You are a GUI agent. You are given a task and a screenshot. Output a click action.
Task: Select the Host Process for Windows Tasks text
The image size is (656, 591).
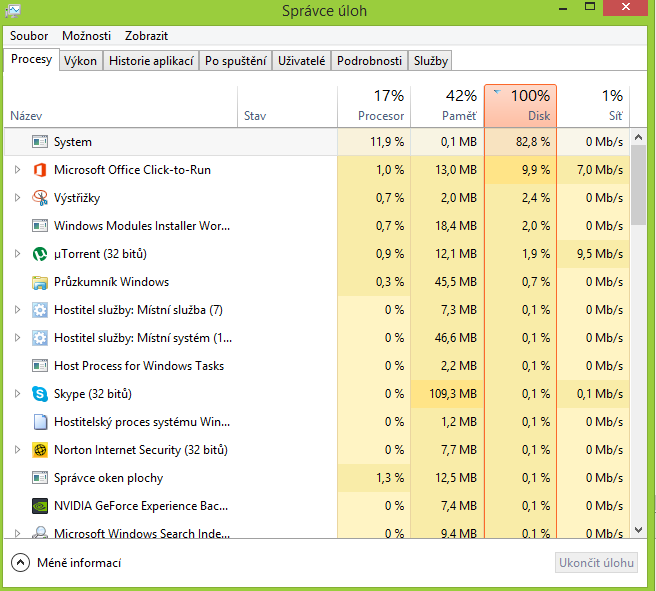139,366
